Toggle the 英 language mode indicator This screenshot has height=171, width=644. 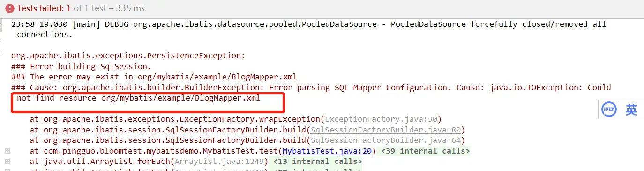(631, 110)
